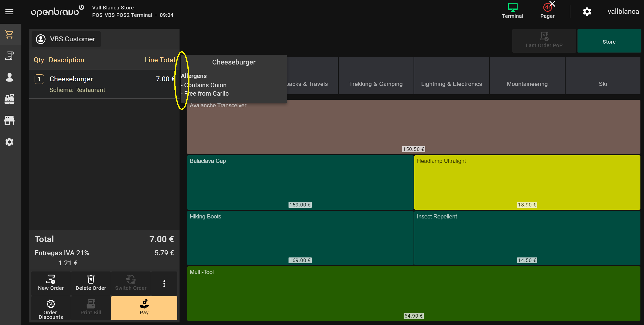The height and width of the screenshot is (325, 644).
Task: Open the cash register sidebar icon
Action: click(x=9, y=99)
